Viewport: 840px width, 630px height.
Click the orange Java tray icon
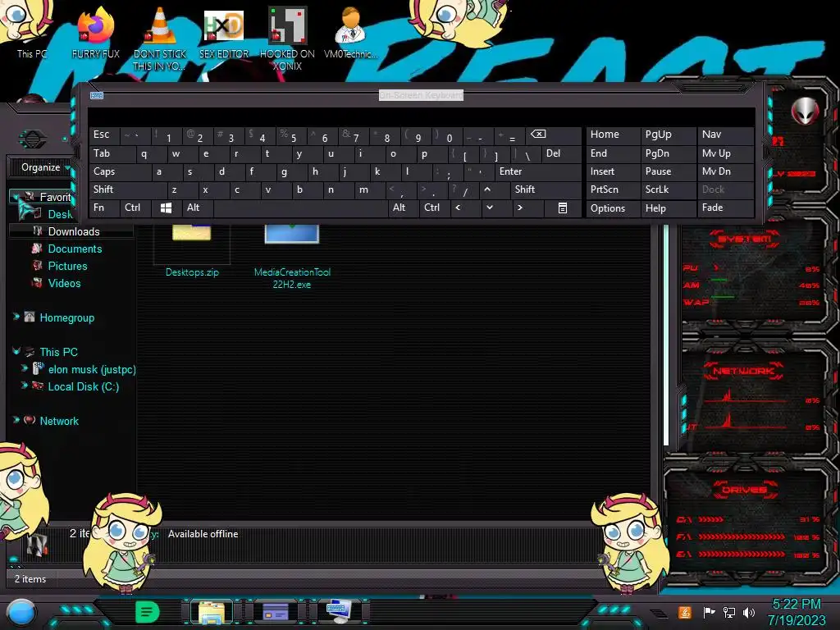click(685, 612)
